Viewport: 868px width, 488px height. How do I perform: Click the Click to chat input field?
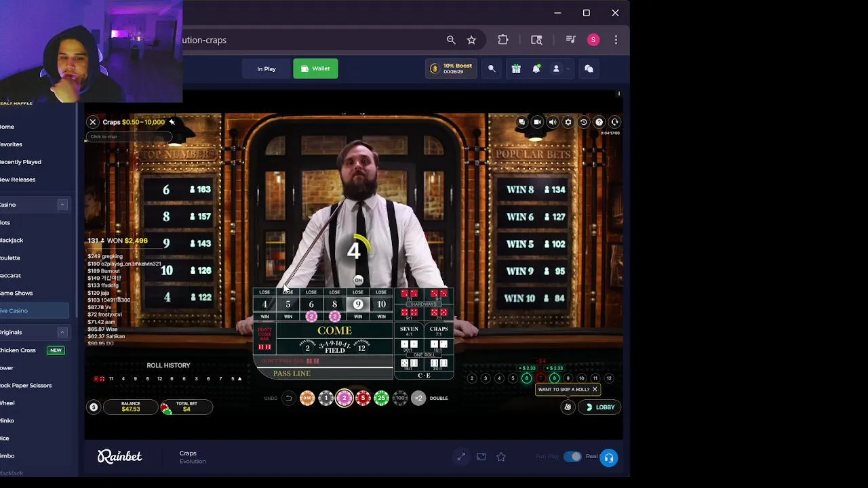129,137
